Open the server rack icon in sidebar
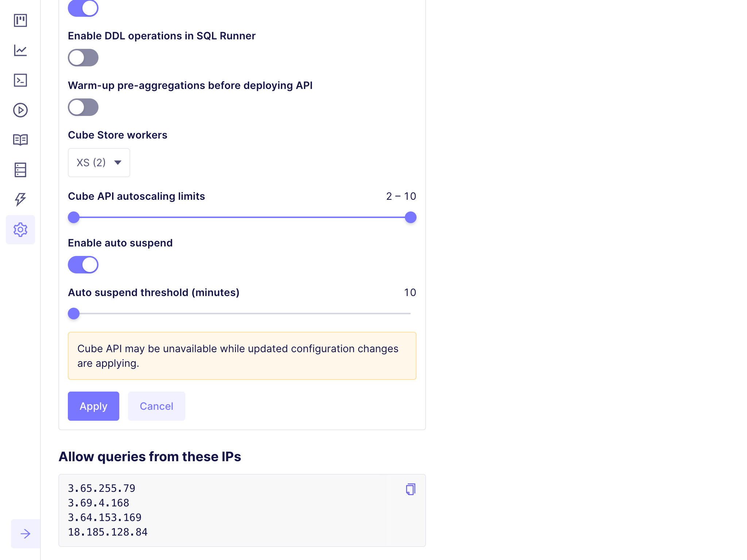 [x=20, y=170]
